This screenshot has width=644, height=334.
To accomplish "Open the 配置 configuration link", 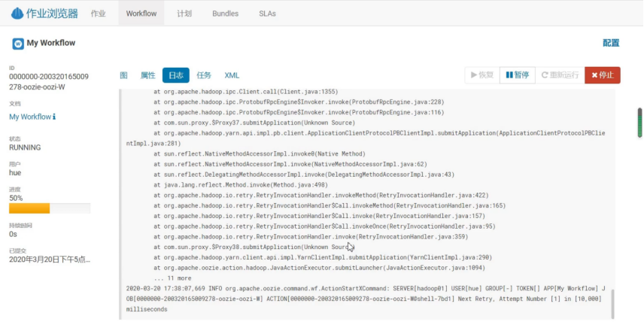I will tap(611, 43).
